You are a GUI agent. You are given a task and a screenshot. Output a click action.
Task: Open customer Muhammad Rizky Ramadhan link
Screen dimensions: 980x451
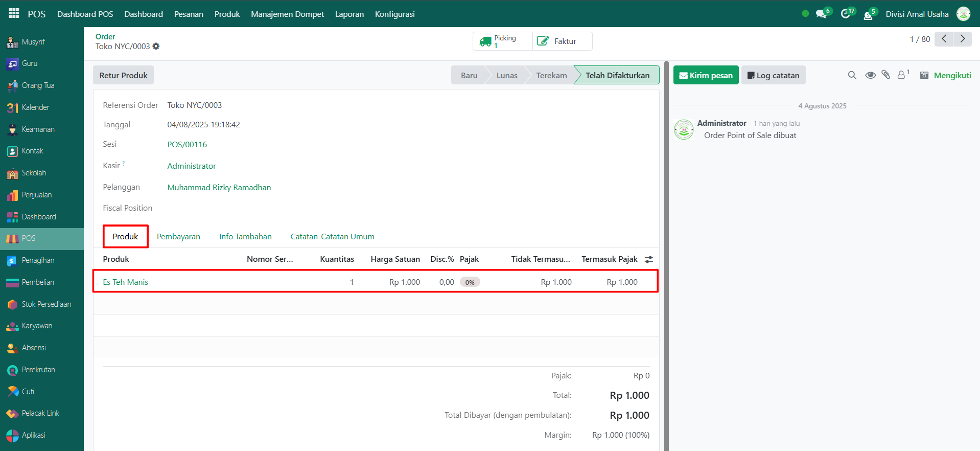219,187
